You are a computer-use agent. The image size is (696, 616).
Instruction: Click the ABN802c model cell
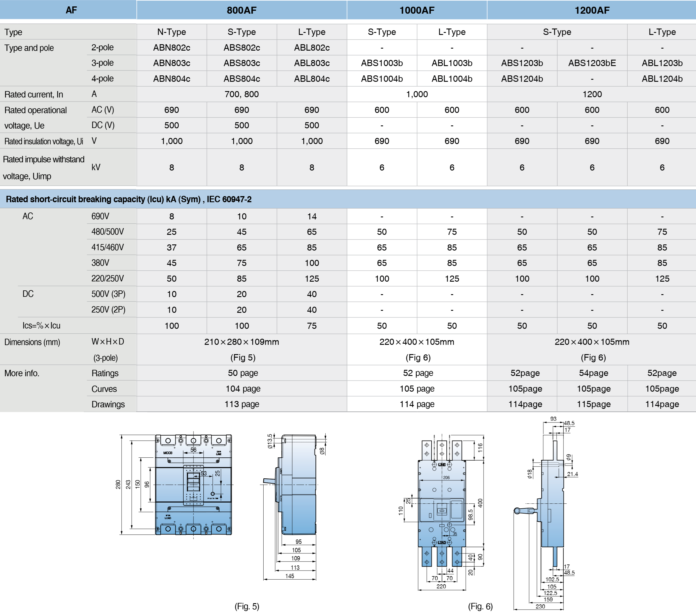[171, 48]
